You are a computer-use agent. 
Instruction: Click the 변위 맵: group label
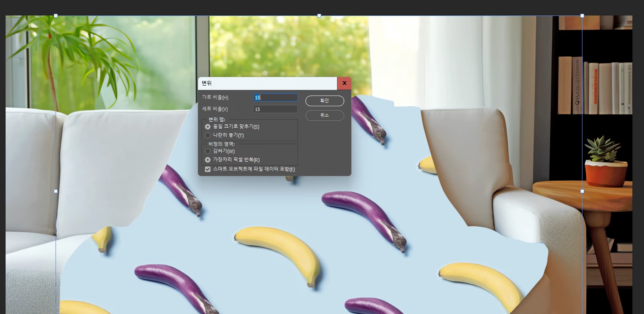tap(217, 119)
